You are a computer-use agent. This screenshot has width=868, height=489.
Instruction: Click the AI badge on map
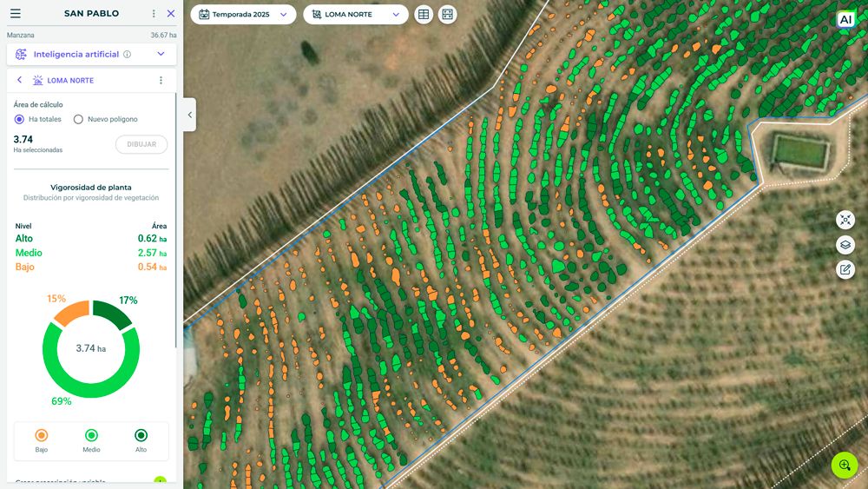pos(845,19)
